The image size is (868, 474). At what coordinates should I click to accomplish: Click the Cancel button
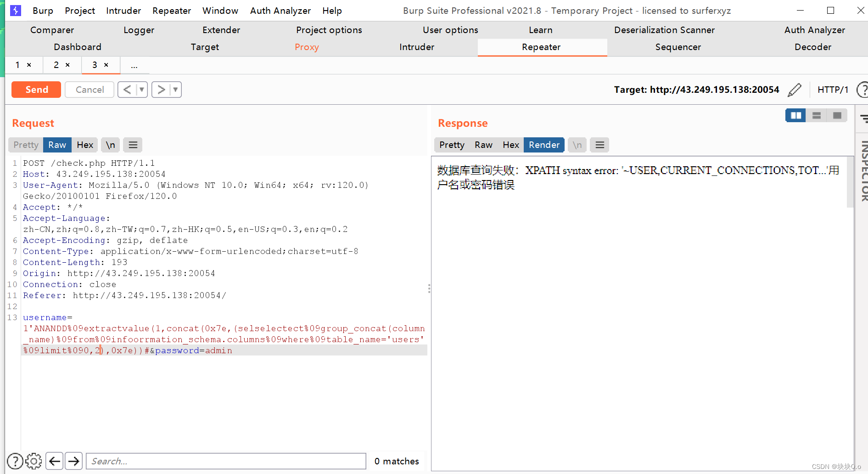point(89,89)
